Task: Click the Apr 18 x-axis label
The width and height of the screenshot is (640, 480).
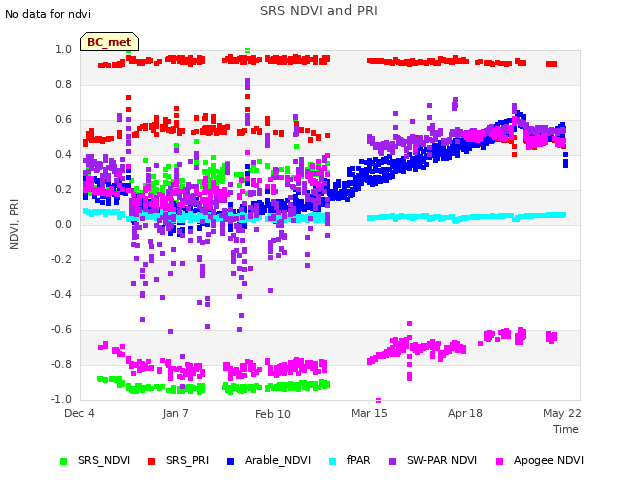Action: 465,413
